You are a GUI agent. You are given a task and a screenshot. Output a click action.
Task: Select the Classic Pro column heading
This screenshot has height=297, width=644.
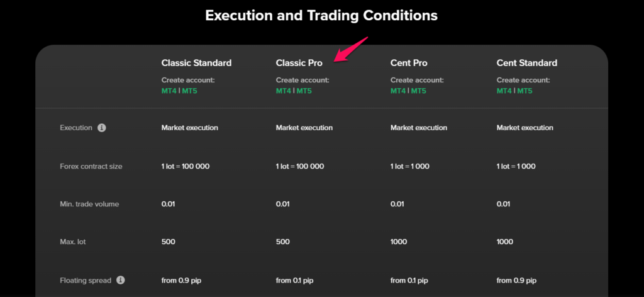pyautogui.click(x=299, y=63)
